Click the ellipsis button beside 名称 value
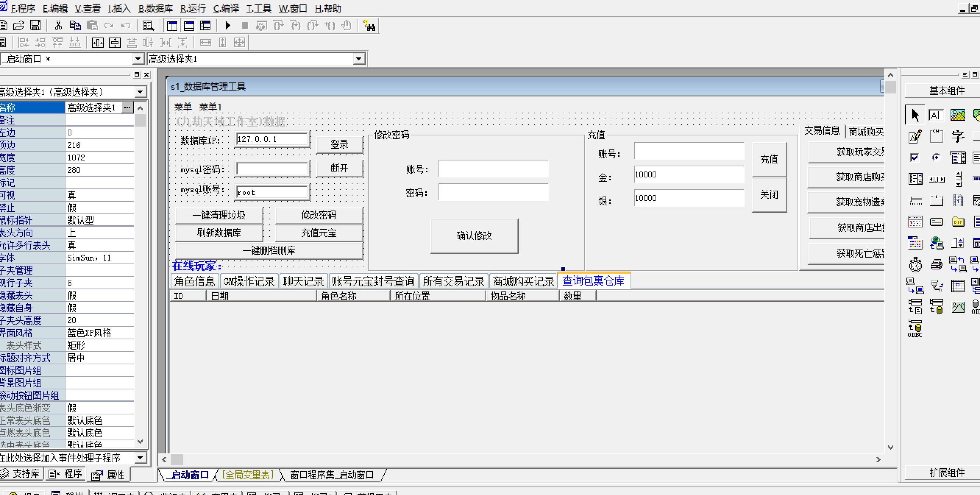 click(127, 108)
